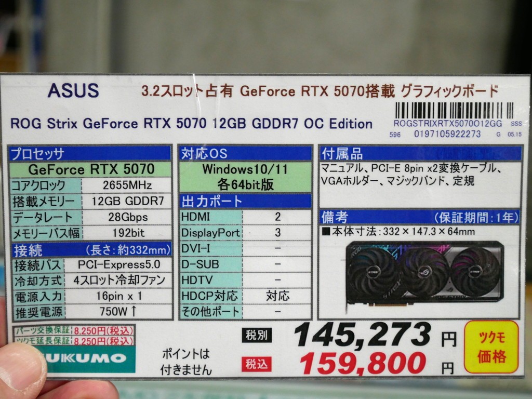
Task: Click the DisplayPort row label
Action: coord(210,233)
